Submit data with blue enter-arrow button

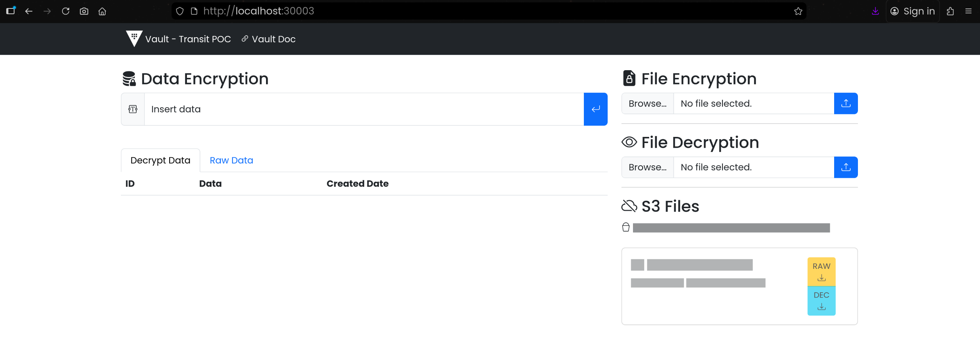click(595, 109)
